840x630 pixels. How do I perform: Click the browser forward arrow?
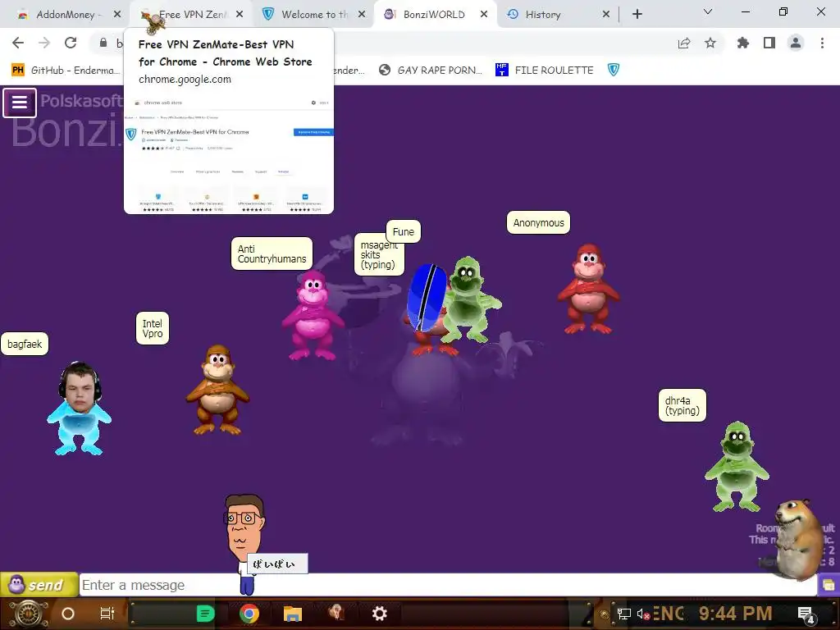click(x=44, y=43)
